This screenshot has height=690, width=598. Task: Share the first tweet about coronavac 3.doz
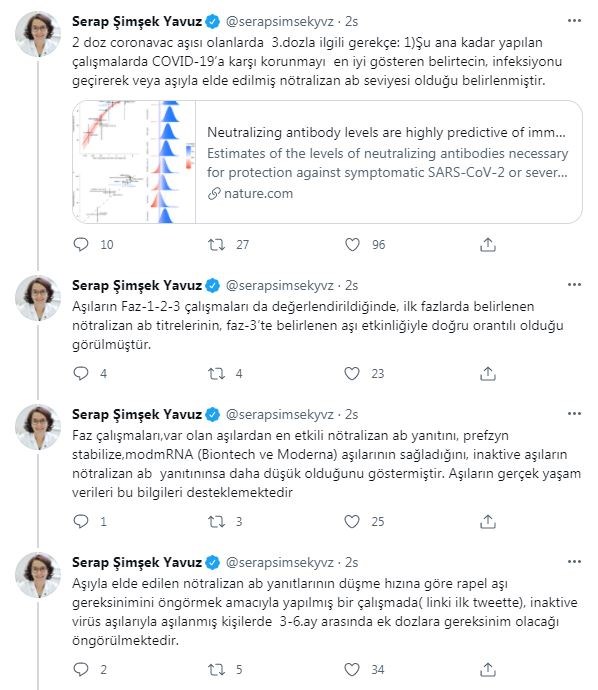pos(488,244)
